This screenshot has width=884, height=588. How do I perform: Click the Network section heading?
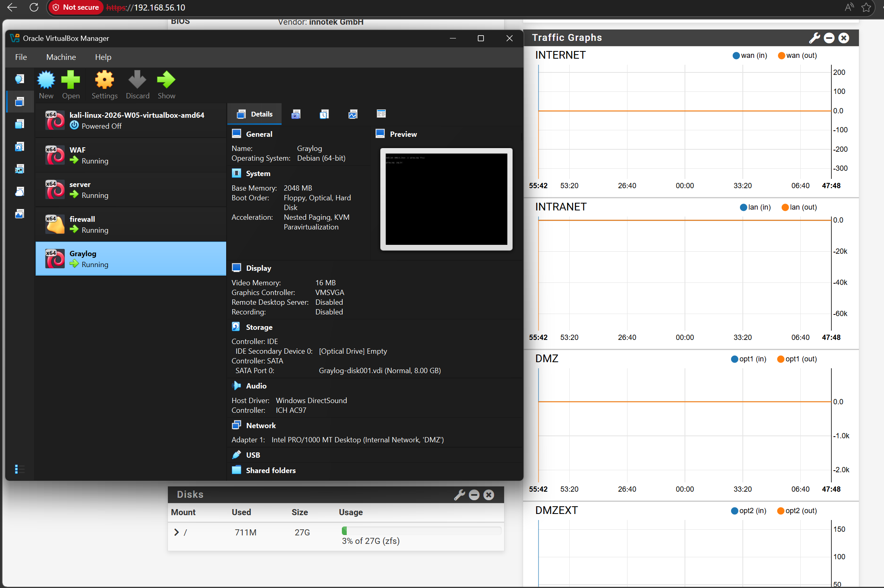(261, 425)
